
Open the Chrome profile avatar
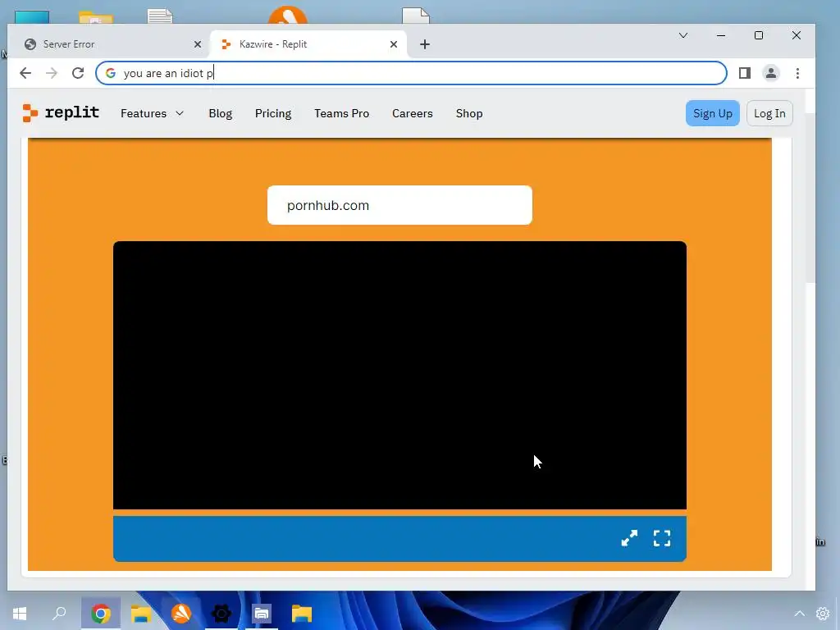coord(771,73)
